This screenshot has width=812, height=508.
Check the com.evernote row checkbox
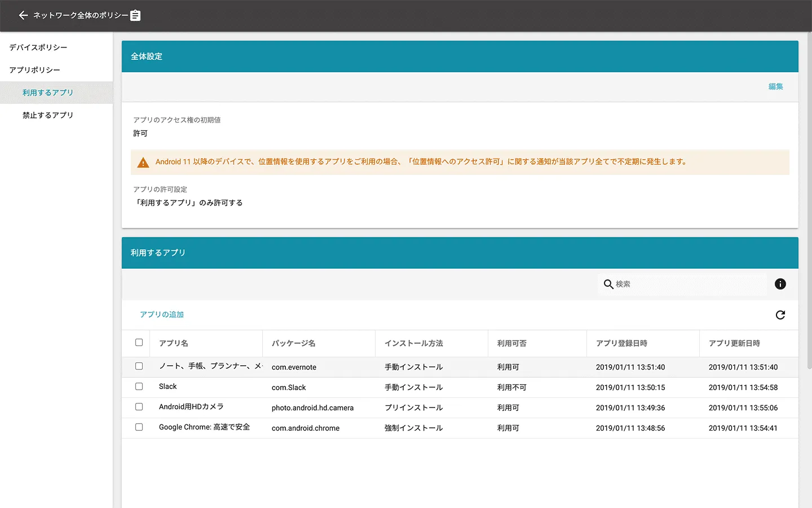pyautogui.click(x=139, y=366)
